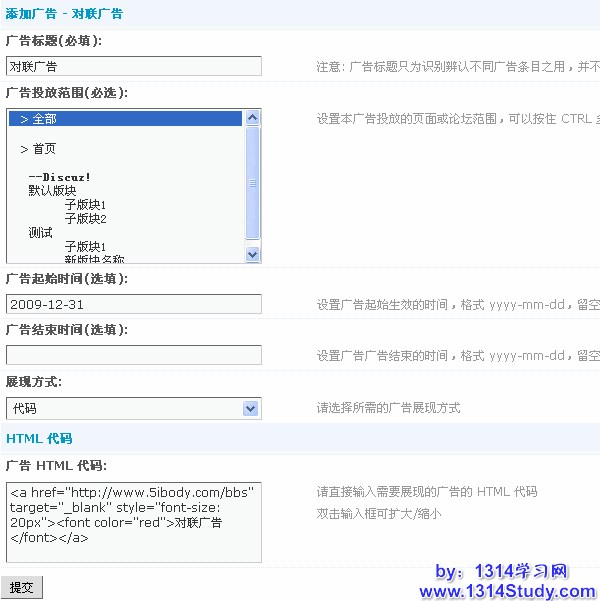Select '子版块2' in the scope list

(x=85, y=218)
